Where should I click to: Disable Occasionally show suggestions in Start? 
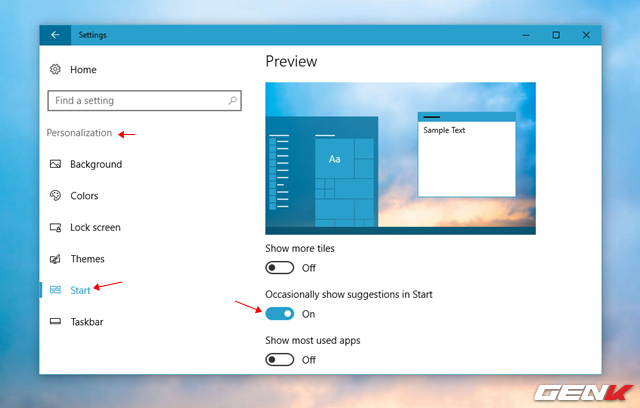pyautogui.click(x=280, y=314)
